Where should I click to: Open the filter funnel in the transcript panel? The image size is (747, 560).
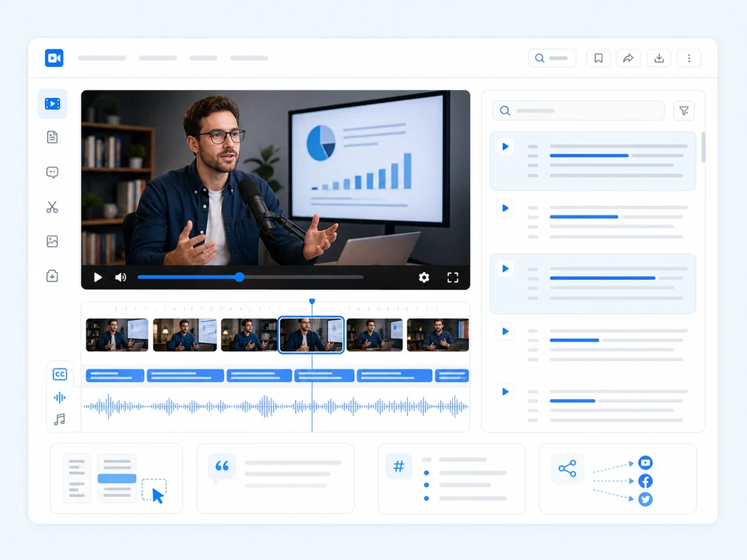click(684, 110)
